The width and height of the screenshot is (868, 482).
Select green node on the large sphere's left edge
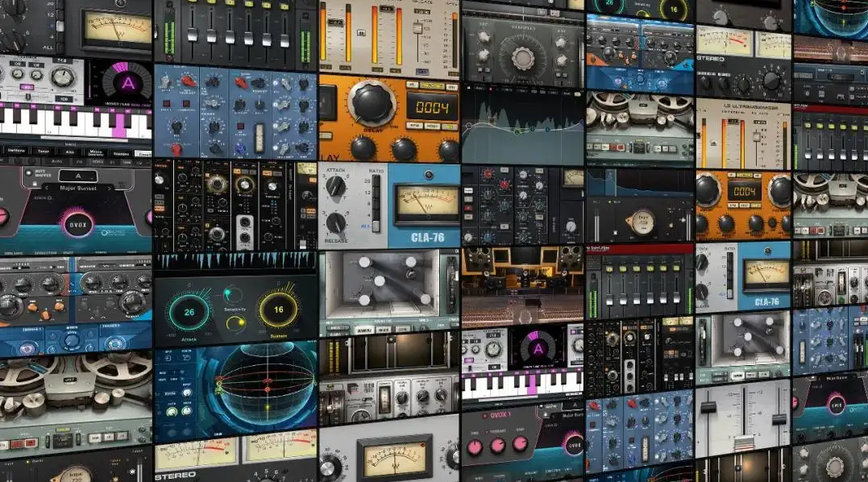(220, 389)
